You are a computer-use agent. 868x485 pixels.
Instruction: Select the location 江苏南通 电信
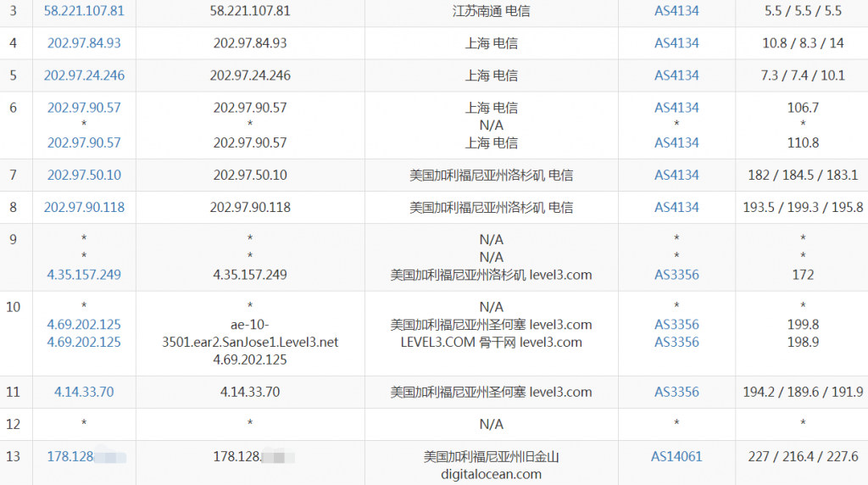[x=491, y=10]
